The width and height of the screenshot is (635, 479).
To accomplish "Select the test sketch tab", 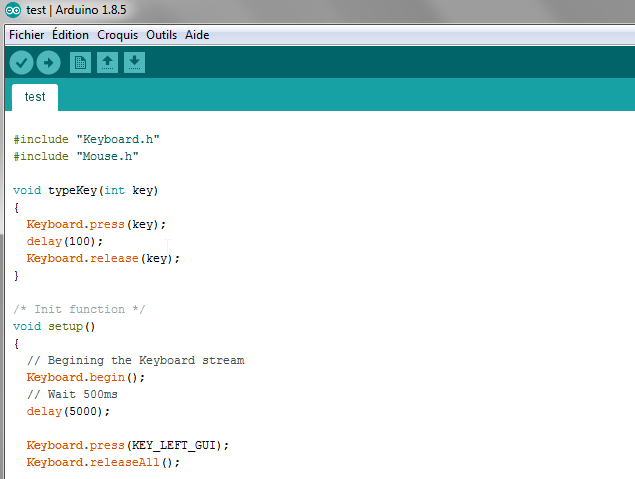I will pyautogui.click(x=35, y=97).
